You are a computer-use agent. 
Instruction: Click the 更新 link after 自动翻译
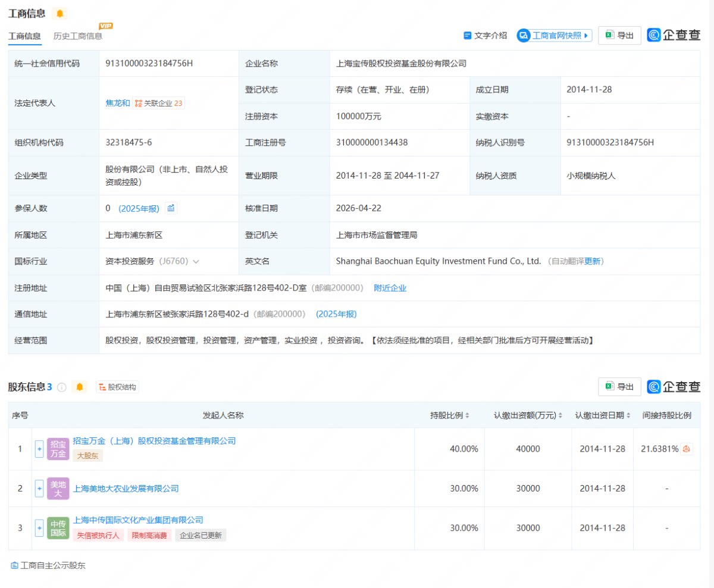click(593, 261)
